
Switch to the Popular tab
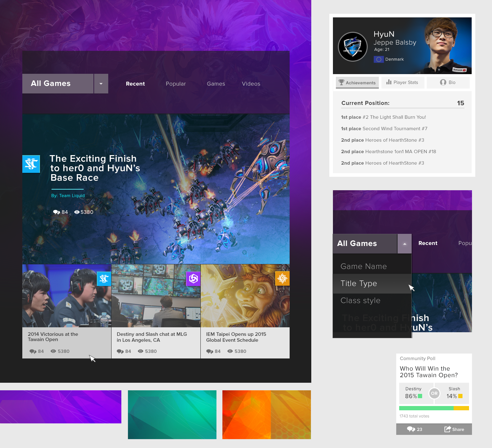tap(176, 84)
